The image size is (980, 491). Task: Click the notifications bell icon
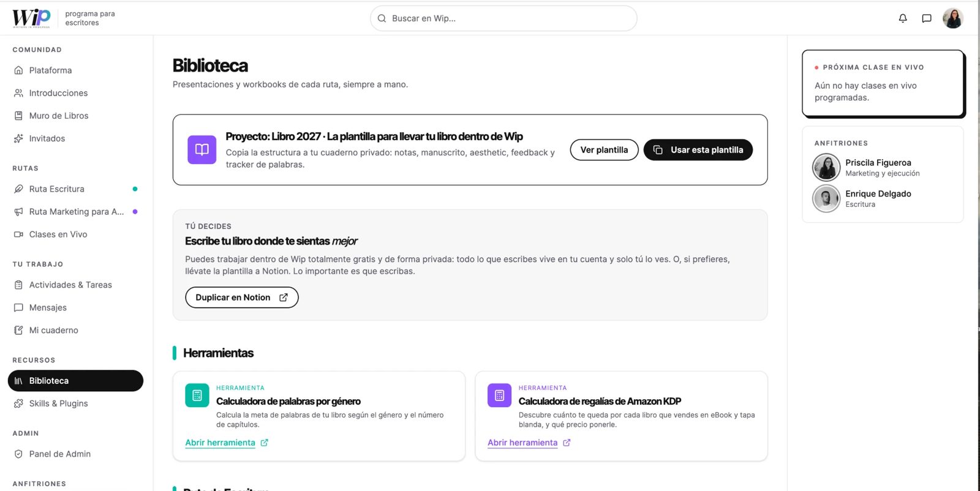click(x=903, y=18)
